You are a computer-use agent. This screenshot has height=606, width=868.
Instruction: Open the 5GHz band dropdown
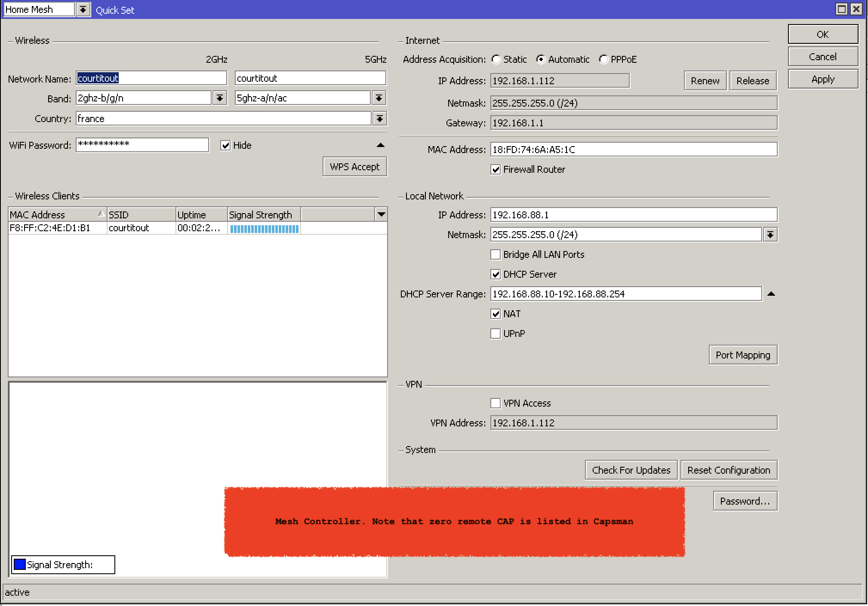click(379, 98)
